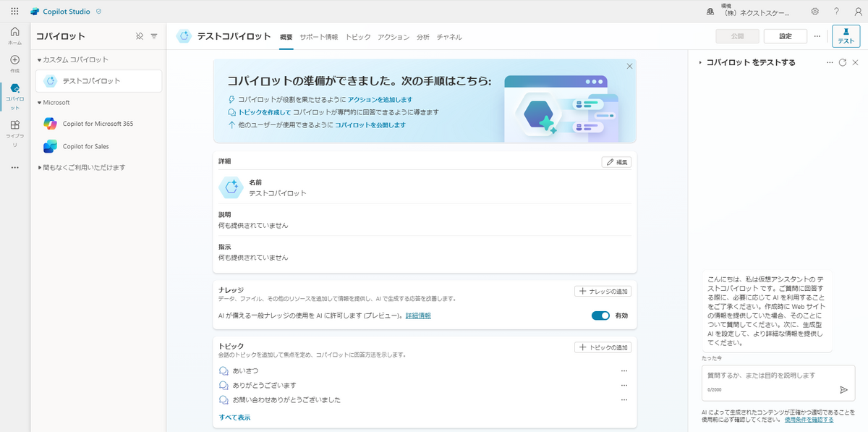Open 使用条件を確認する link
The image size is (868, 432).
coord(809,419)
